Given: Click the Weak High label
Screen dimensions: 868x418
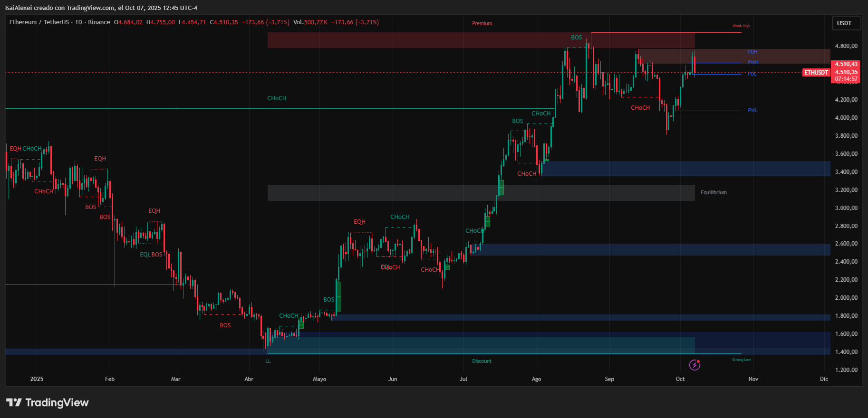Looking at the screenshot, I should tap(741, 26).
